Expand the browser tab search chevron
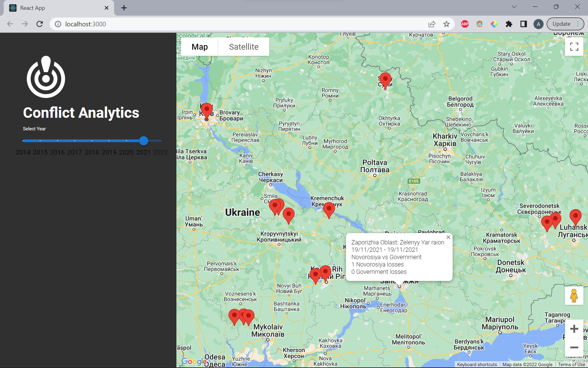This screenshot has width=588, height=368. pyautogui.click(x=514, y=7)
